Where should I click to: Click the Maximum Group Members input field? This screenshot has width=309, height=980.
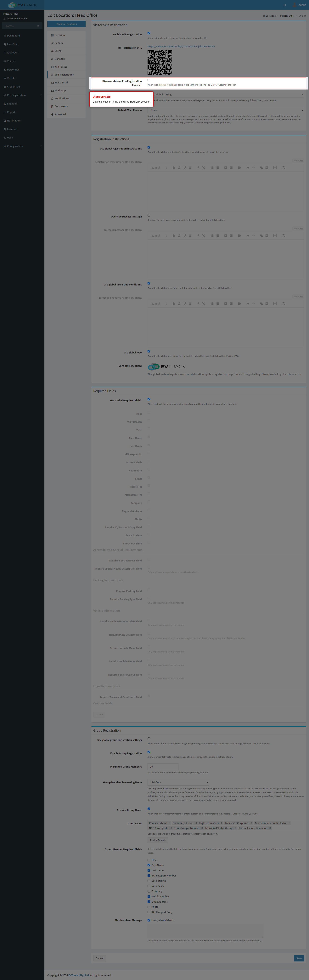click(x=163, y=767)
